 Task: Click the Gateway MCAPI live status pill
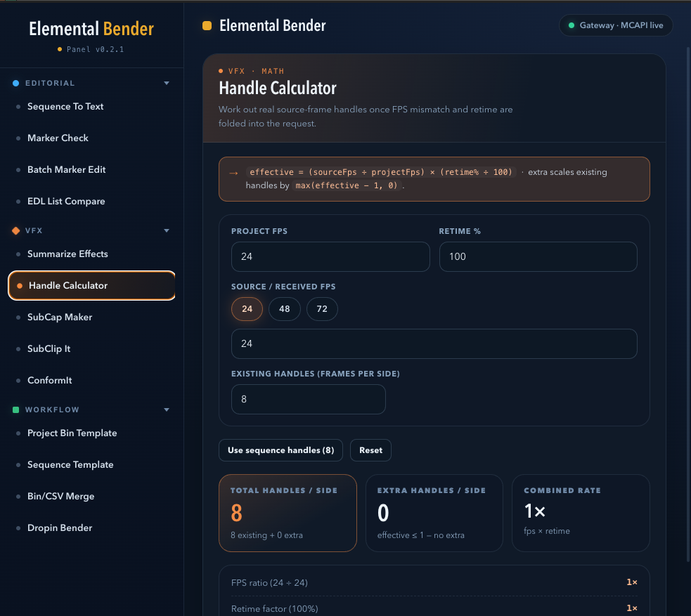tap(616, 25)
